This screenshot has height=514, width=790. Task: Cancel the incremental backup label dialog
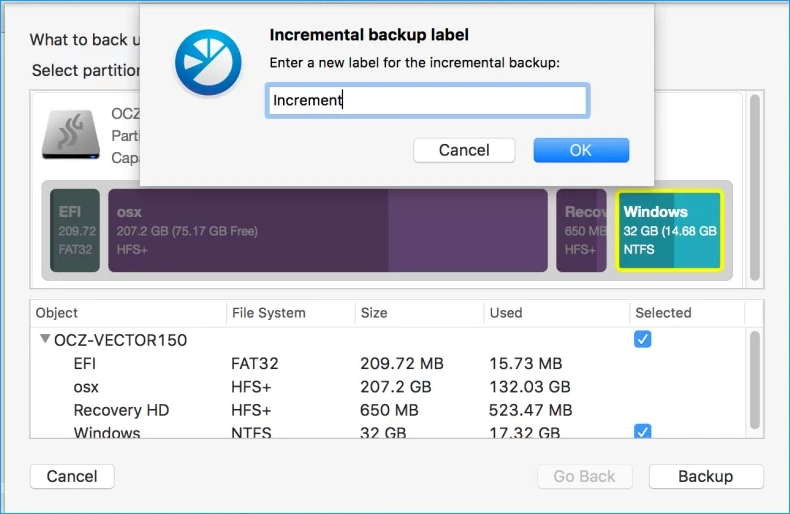[464, 150]
